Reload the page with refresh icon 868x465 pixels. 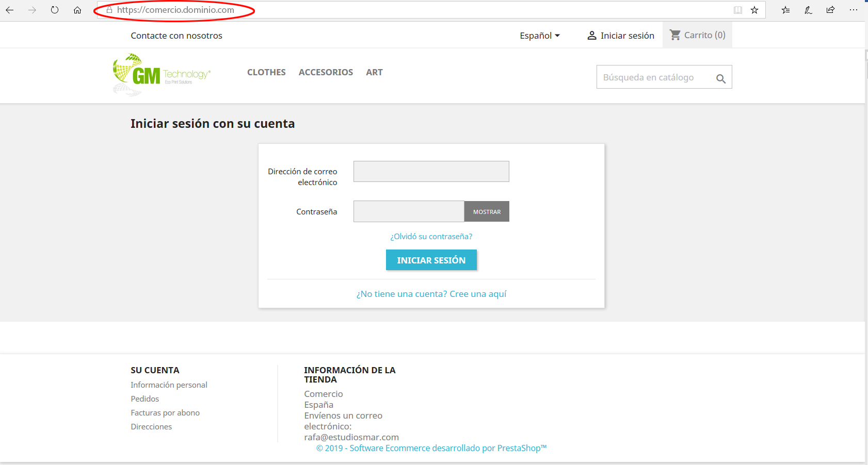pos(55,10)
